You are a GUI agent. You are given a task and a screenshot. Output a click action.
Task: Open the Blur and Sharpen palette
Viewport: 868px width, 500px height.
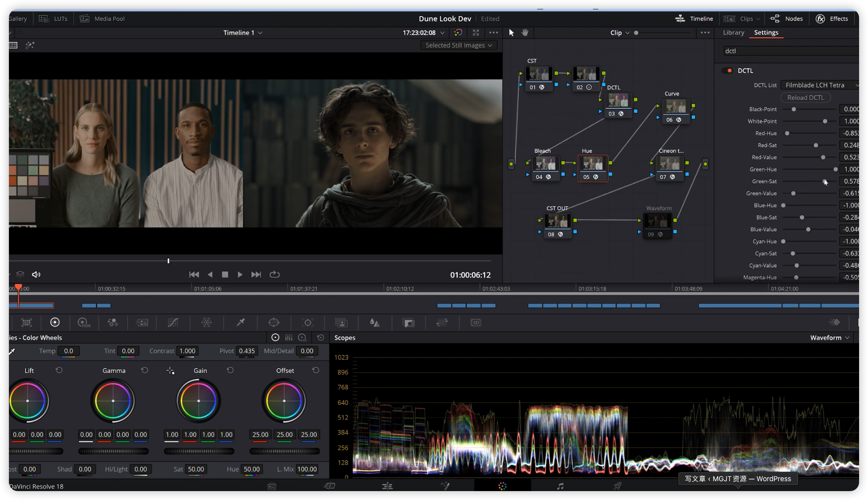click(375, 323)
